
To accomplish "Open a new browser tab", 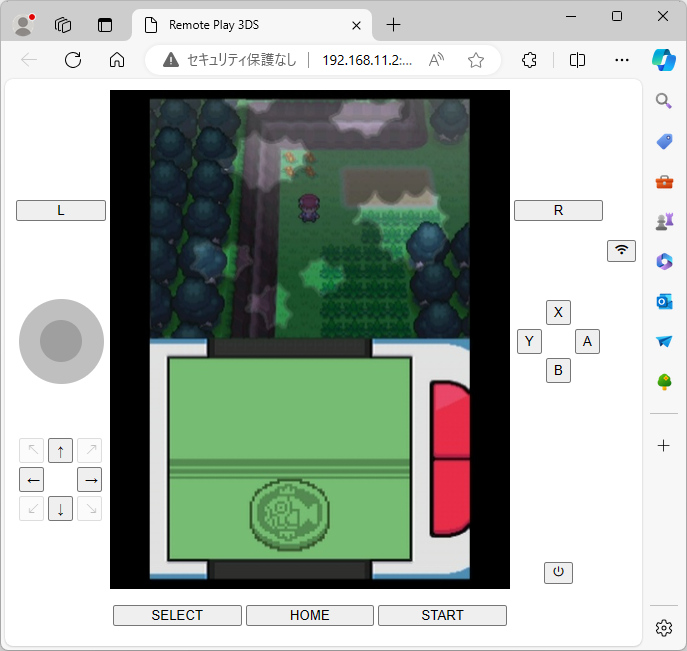I will [393, 25].
